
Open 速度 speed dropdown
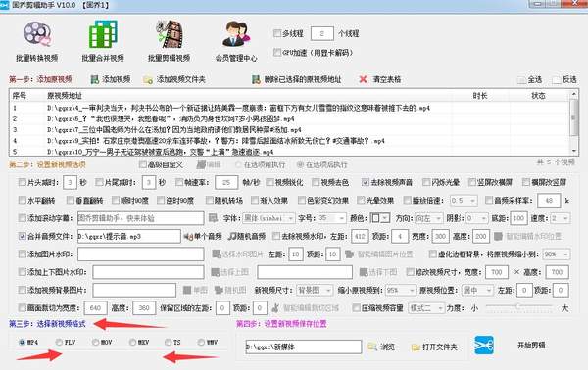pos(561,218)
